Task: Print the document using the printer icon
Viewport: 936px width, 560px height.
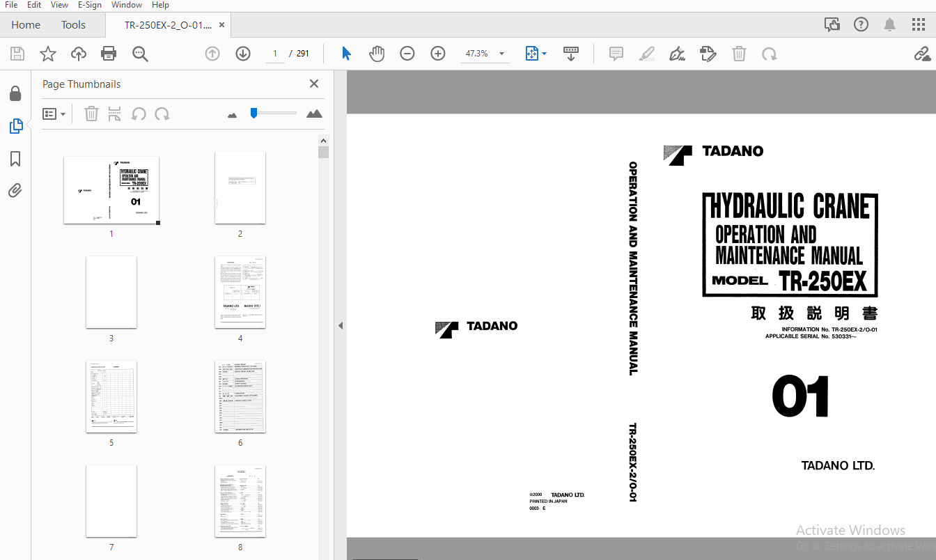Action: [x=109, y=54]
